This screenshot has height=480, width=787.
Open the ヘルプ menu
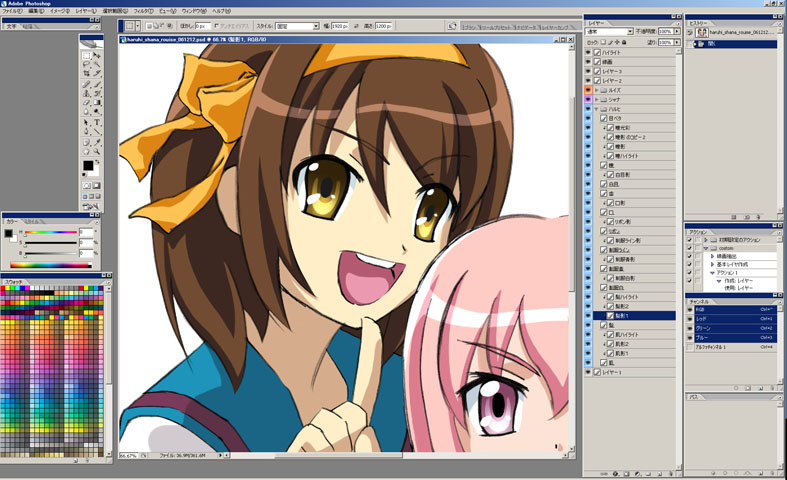tap(221, 11)
